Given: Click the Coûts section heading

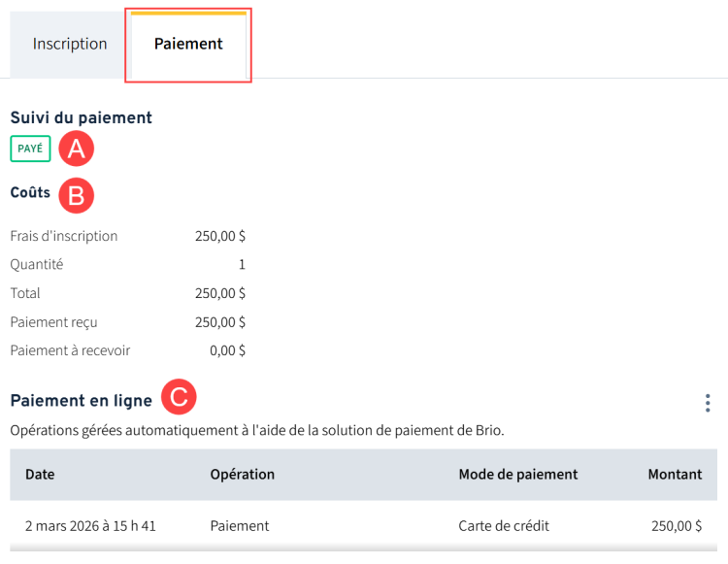Looking at the screenshot, I should pyautogui.click(x=30, y=192).
